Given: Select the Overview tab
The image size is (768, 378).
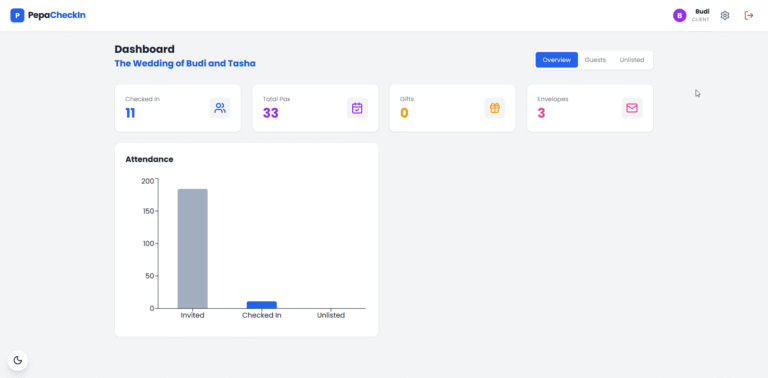Looking at the screenshot, I should coord(556,60).
